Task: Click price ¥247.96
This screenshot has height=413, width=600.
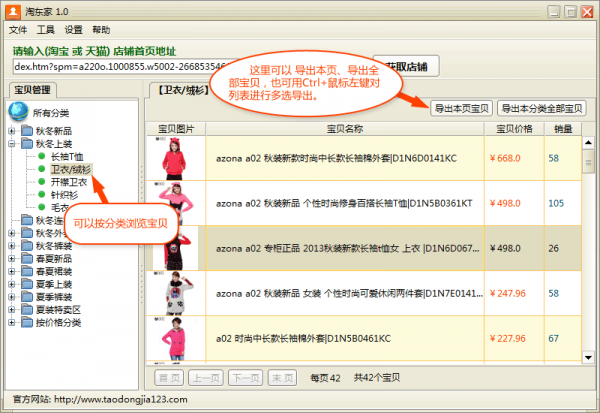Action: [x=508, y=294]
